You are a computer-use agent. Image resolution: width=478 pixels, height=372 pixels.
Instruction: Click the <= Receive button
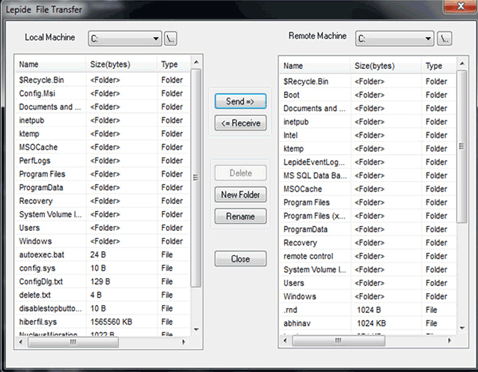(x=240, y=123)
